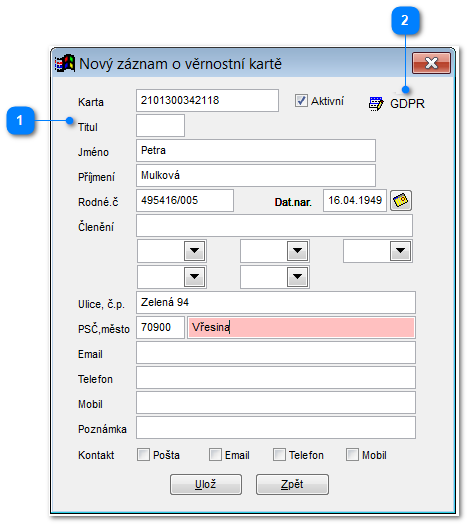Check the Telefon contact checkbox
Viewport: 469px width, 526px height.
click(279, 455)
